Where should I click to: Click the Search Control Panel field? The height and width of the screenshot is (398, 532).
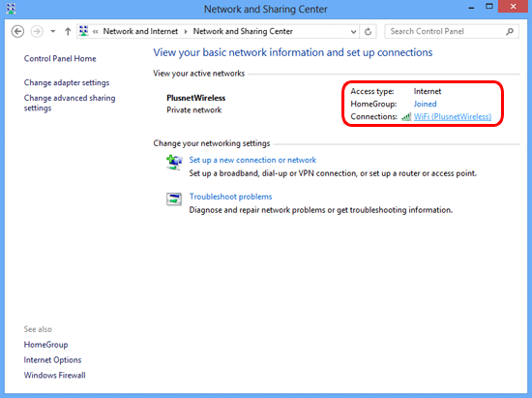452,32
